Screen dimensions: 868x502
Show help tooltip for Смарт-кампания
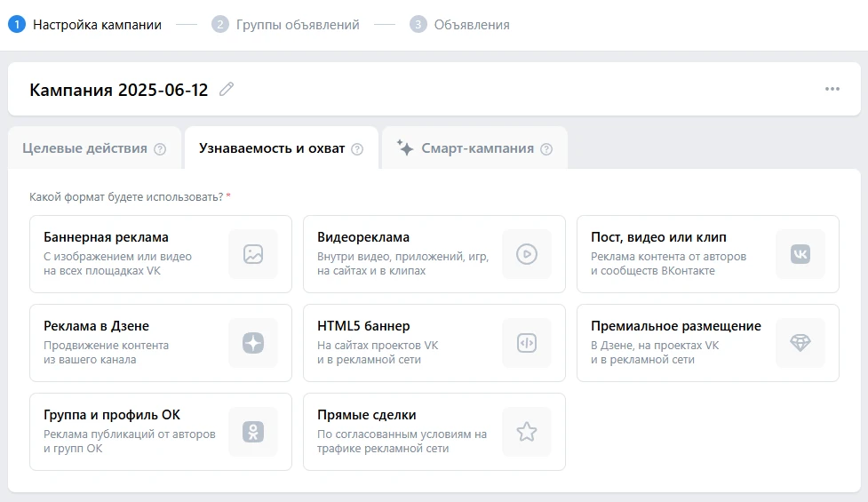546,149
